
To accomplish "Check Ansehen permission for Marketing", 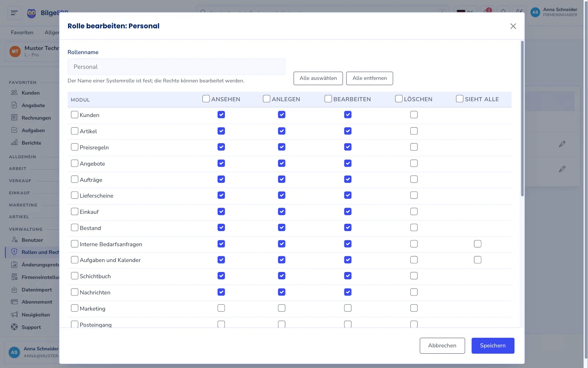I will pos(221,308).
